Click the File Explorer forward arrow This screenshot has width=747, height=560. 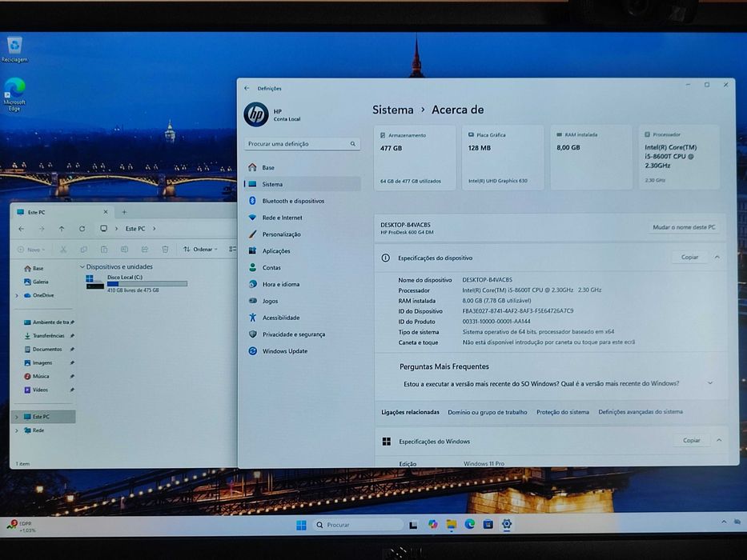[42, 229]
